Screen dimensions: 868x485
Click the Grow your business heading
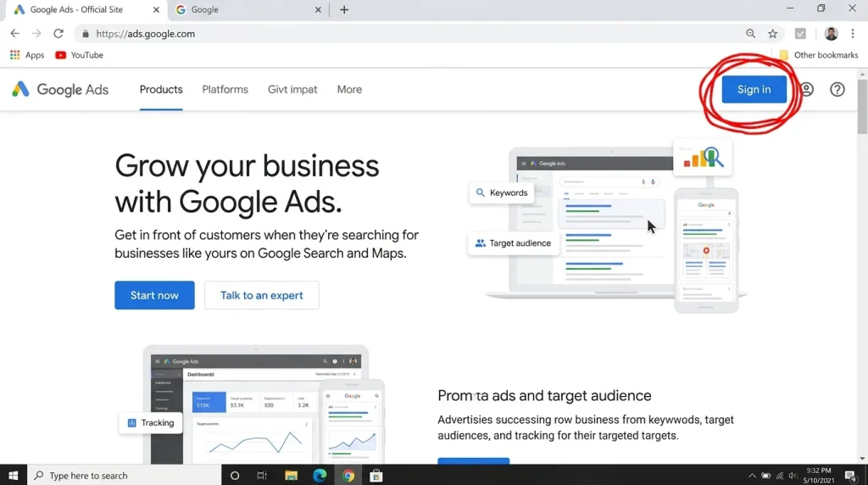click(x=247, y=183)
